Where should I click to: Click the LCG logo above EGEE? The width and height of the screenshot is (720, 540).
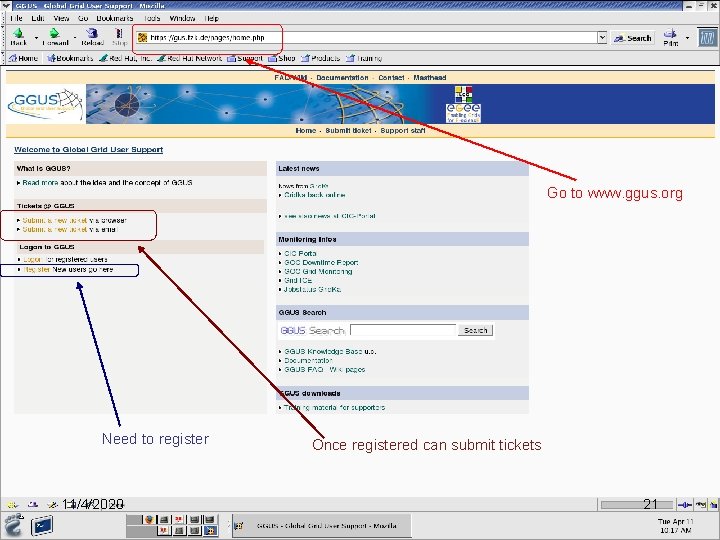pyautogui.click(x=463, y=94)
